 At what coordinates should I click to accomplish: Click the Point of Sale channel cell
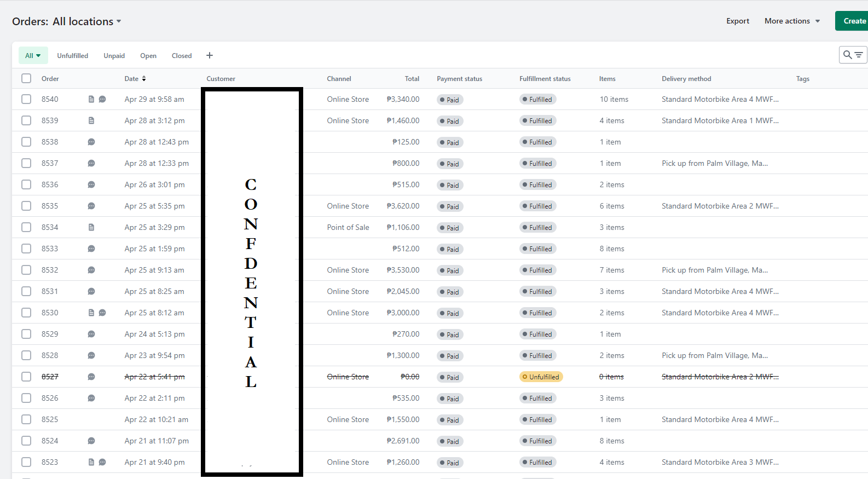pyautogui.click(x=348, y=227)
